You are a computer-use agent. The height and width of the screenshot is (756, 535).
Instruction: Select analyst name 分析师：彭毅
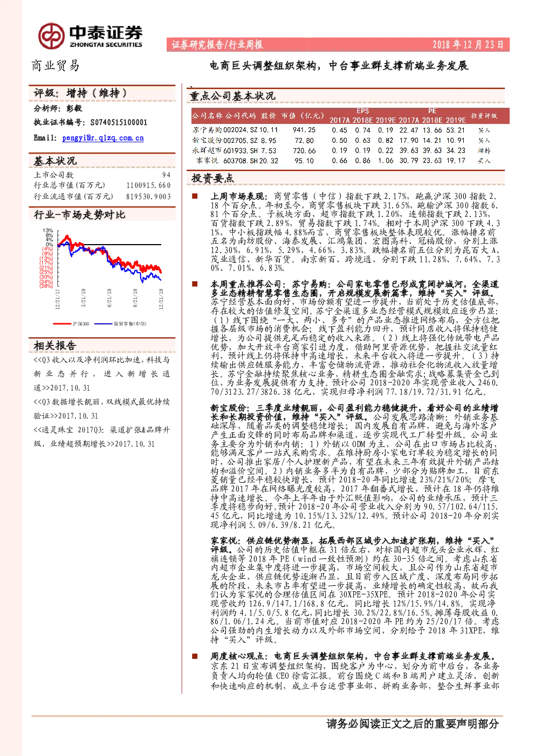tap(58, 108)
